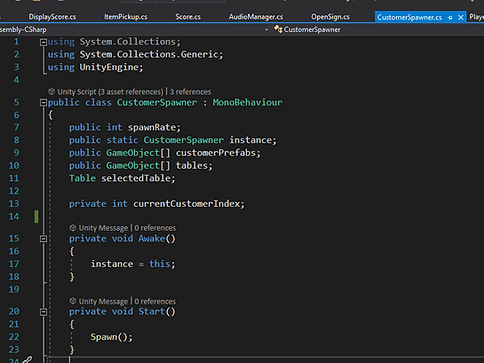Click the currentCustomerIndex field name
Screen dimensions: 484x363
(x=186, y=204)
